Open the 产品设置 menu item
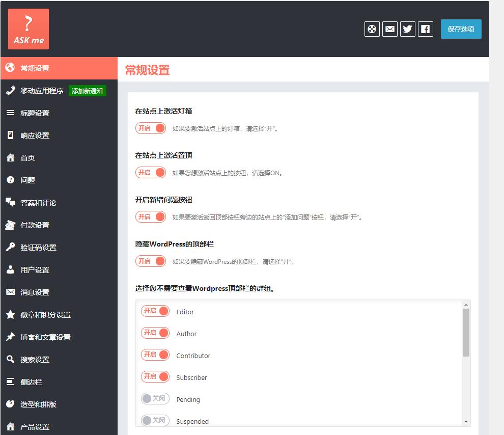This screenshot has height=435, width=504. pyautogui.click(x=59, y=426)
